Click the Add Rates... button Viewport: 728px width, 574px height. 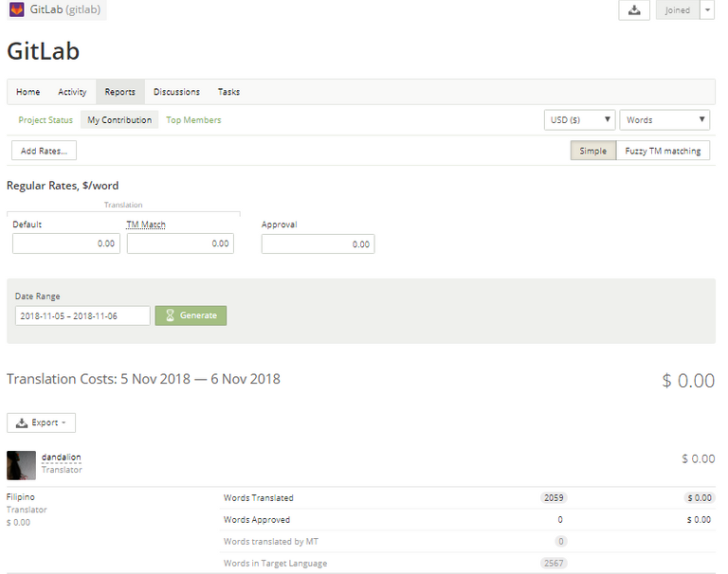(44, 151)
